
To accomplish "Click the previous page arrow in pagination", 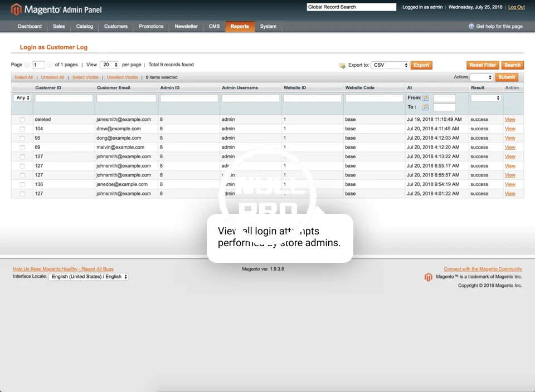I will click(x=28, y=65).
